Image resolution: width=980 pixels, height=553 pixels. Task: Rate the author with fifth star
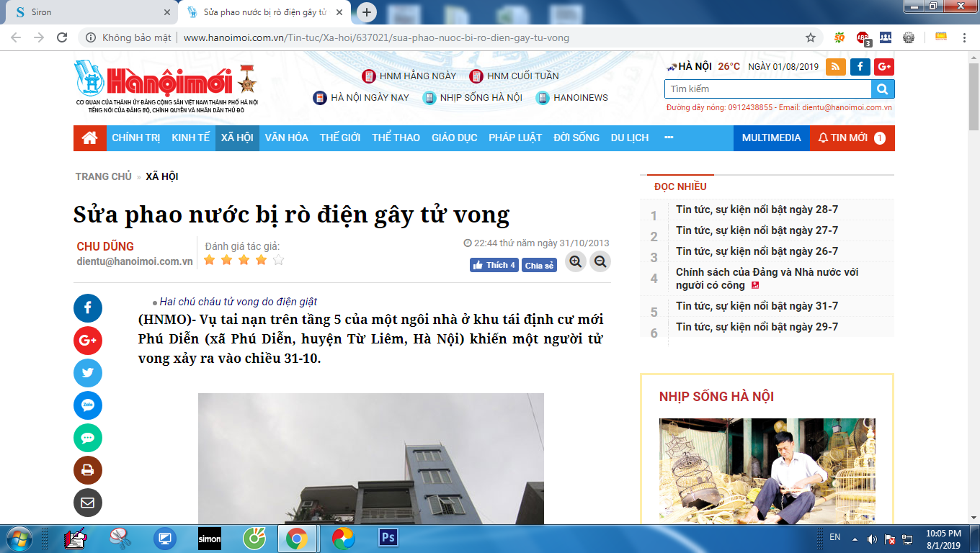click(x=279, y=260)
